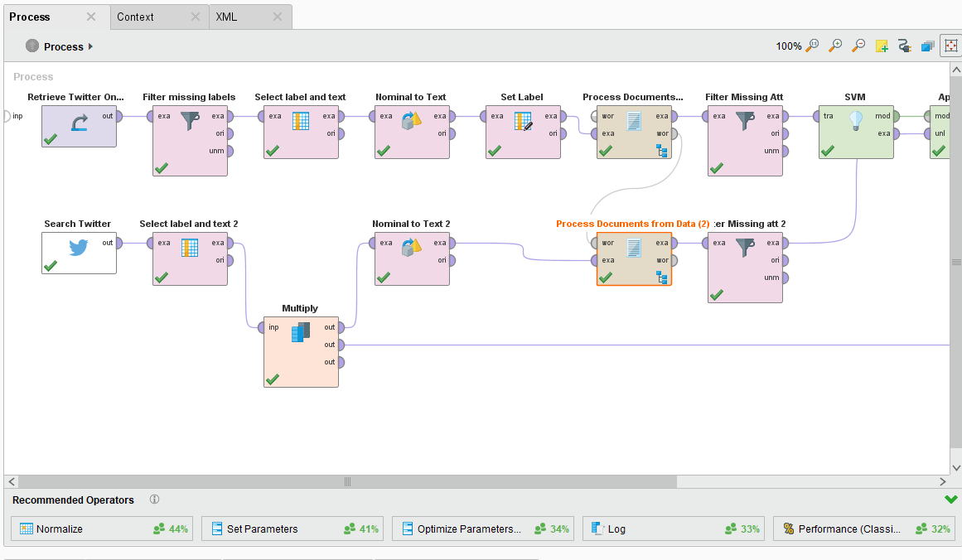Add recommended Normalize operator

pos(102,529)
